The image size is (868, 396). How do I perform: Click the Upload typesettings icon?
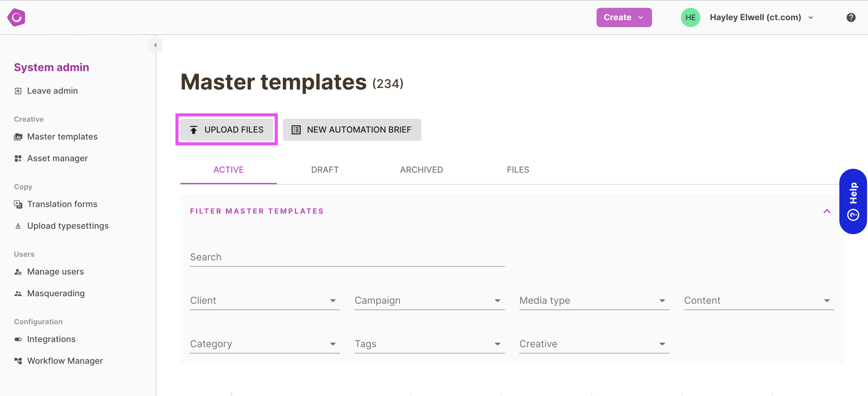point(18,226)
